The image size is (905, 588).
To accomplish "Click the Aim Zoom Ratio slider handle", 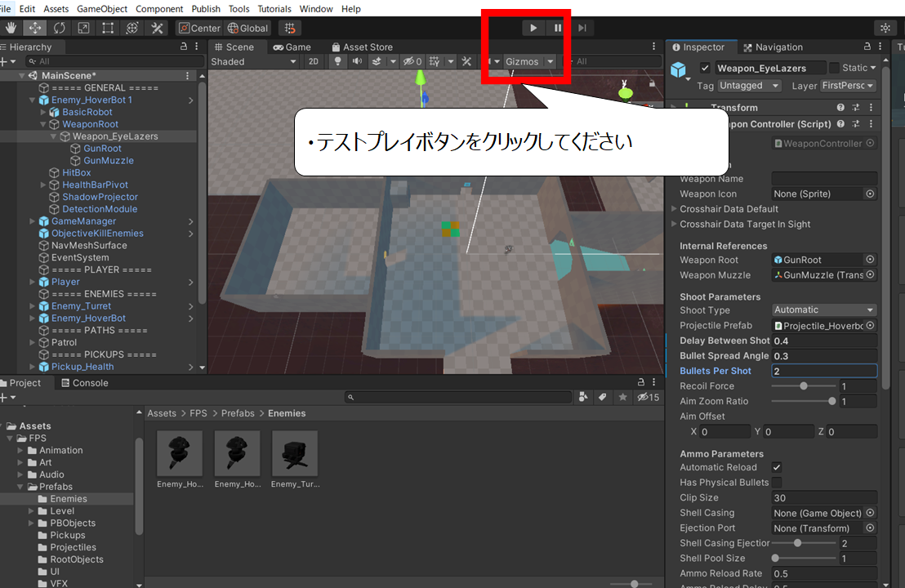I will pos(831,400).
